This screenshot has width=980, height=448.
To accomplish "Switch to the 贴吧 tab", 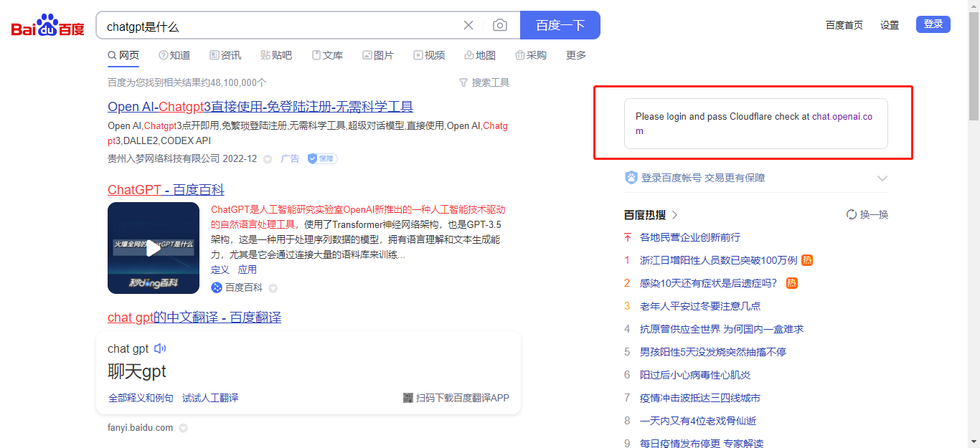I will click(276, 55).
